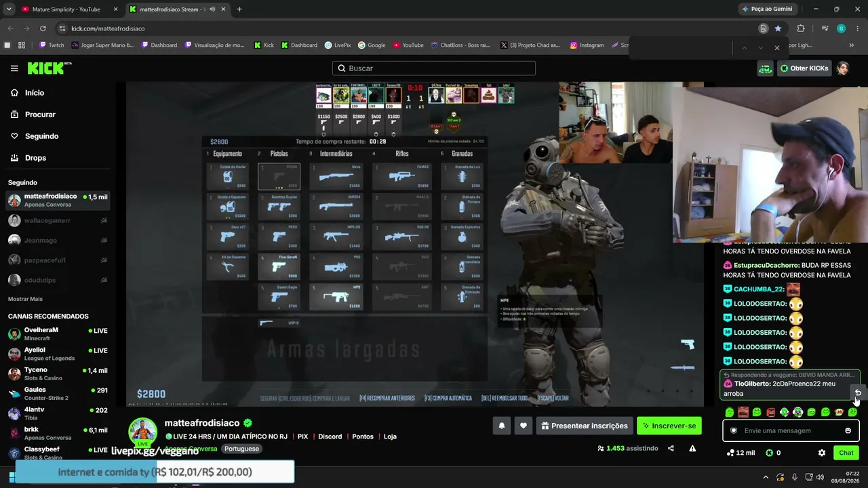The height and width of the screenshot is (488, 868).
Task: Open the Kick hamburger sidebar menu
Action: pyautogui.click(x=14, y=68)
